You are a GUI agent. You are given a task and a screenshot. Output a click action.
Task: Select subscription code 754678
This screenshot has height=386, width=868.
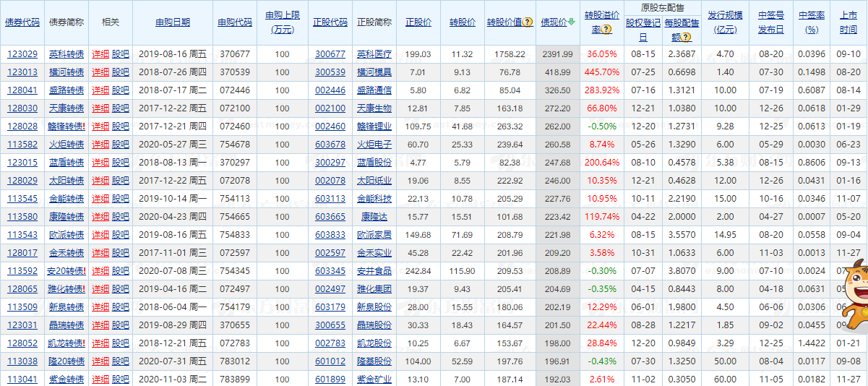point(236,145)
